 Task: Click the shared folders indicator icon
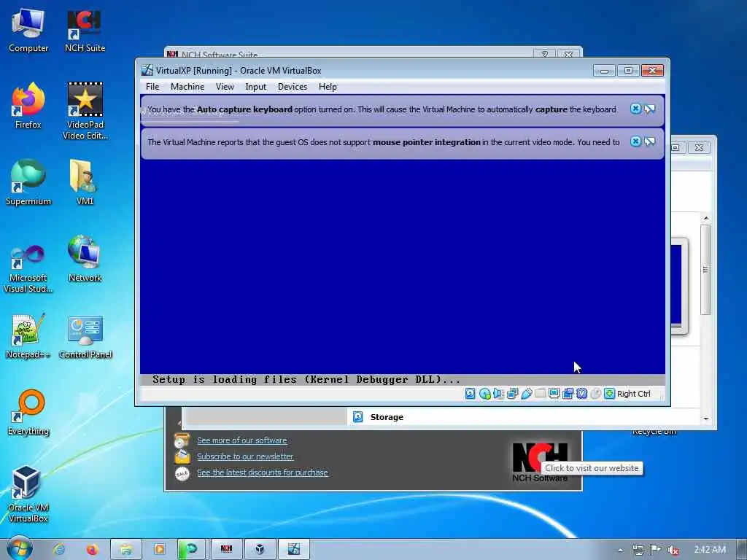coord(541,393)
